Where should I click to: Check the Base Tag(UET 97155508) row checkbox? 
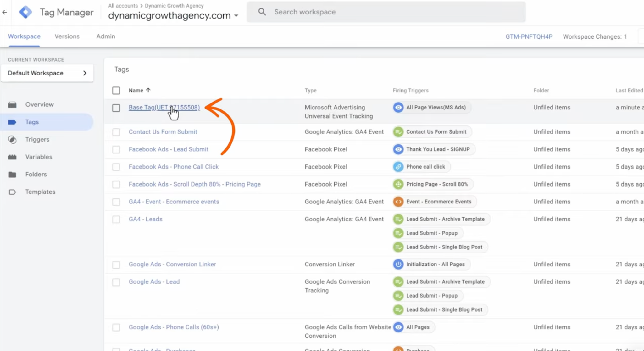point(116,108)
